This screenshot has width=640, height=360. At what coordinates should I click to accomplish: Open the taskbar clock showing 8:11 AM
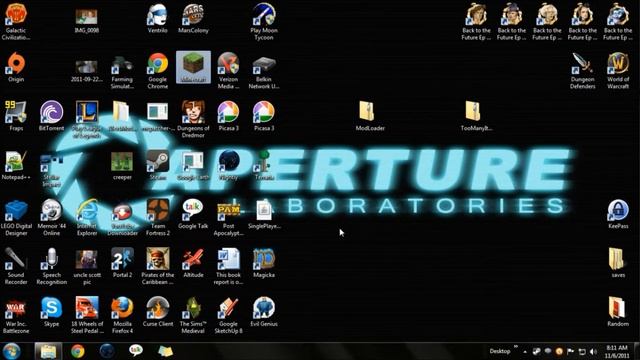(617, 351)
